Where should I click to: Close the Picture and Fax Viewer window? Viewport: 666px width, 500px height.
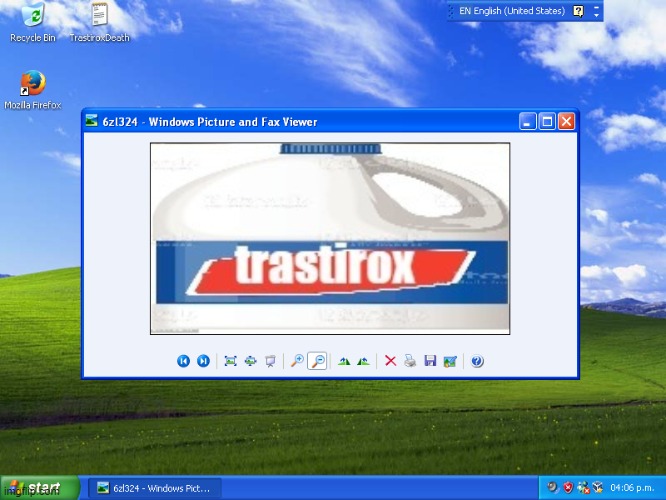click(567, 122)
